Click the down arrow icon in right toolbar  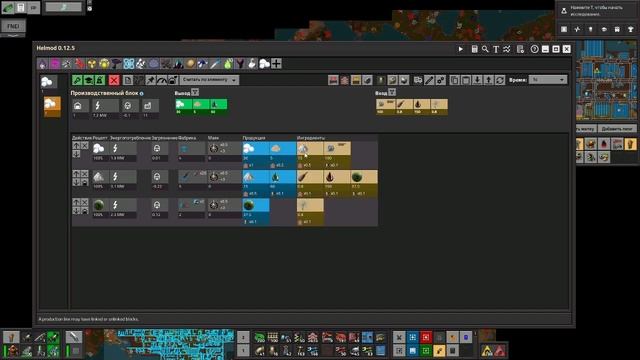click(477, 80)
